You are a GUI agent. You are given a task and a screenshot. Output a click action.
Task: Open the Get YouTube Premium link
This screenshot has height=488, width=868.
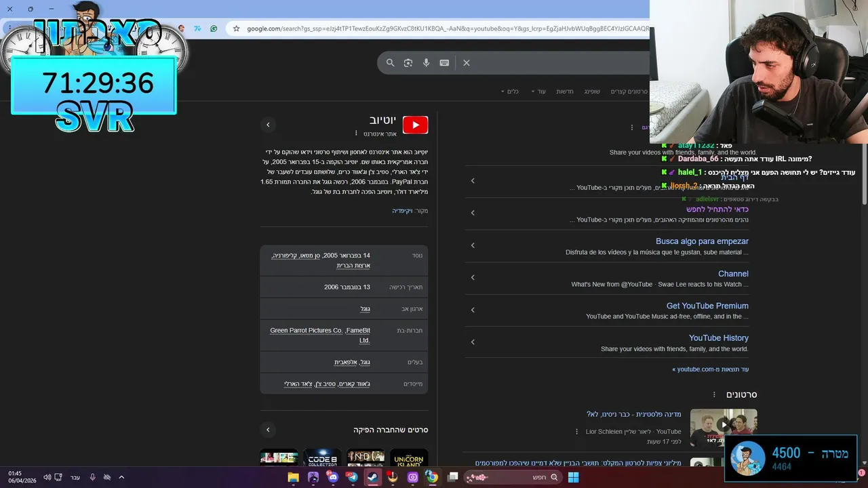(x=707, y=306)
